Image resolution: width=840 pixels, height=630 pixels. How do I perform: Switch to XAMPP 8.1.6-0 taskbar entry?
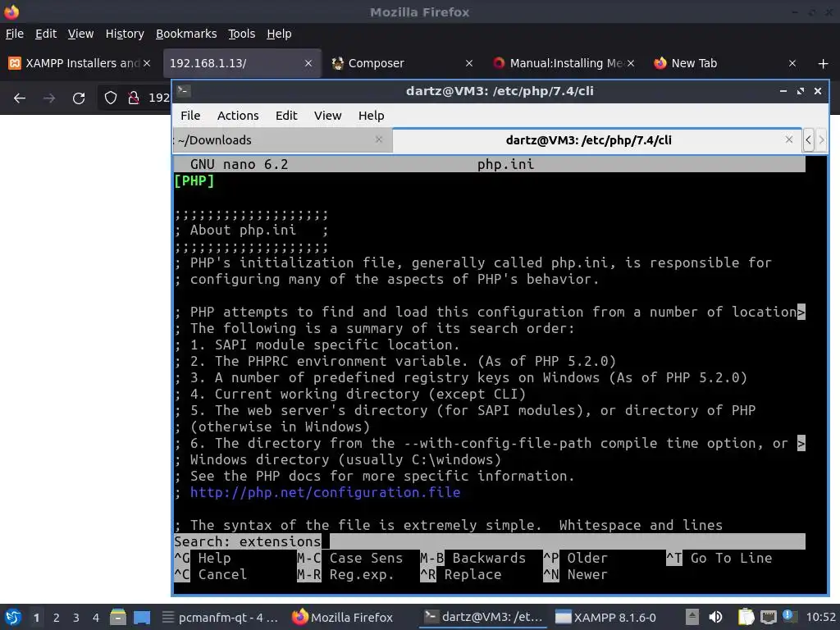click(x=605, y=617)
